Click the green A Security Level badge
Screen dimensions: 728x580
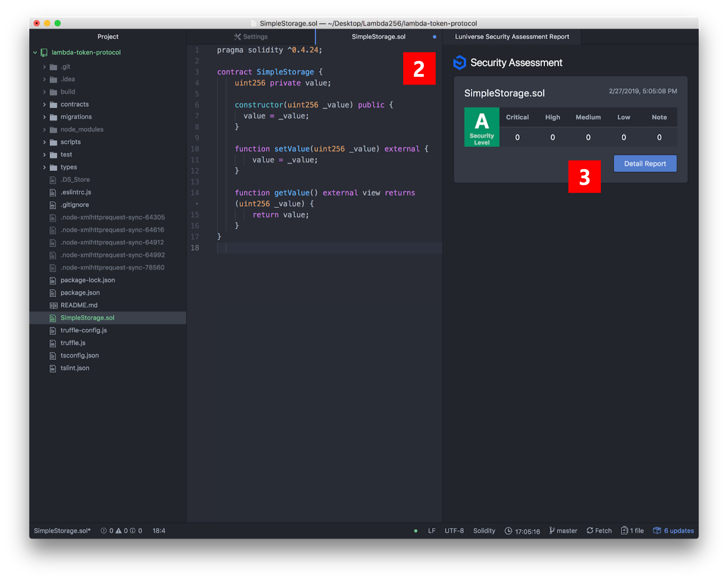tap(482, 127)
